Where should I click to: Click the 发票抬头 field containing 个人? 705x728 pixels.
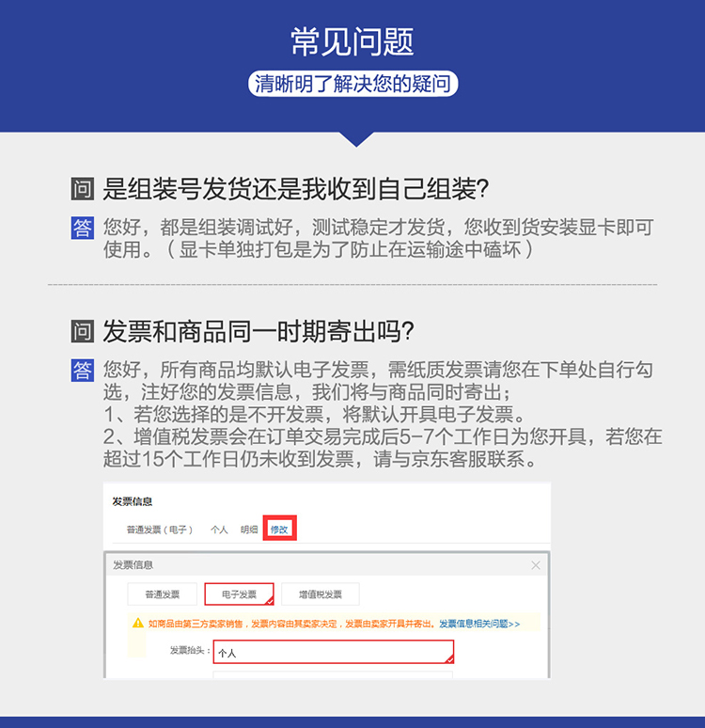(x=334, y=652)
